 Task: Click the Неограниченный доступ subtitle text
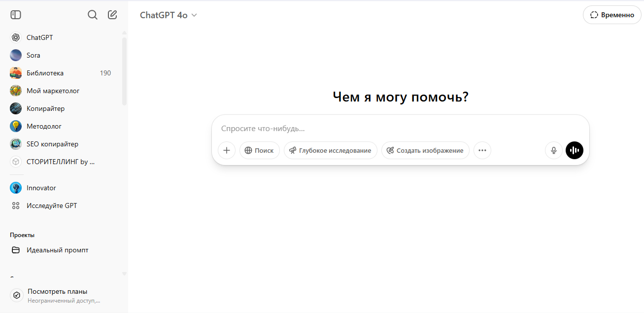coord(64,300)
